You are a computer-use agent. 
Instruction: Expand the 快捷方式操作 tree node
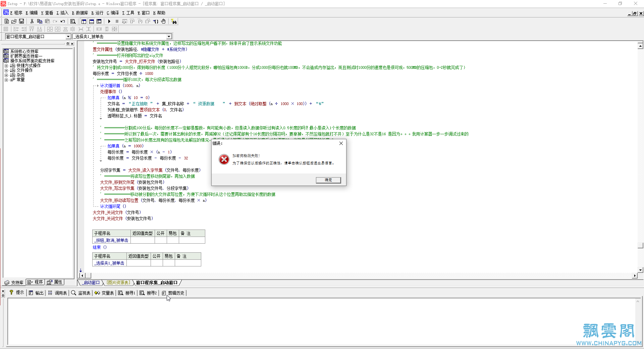point(6,66)
